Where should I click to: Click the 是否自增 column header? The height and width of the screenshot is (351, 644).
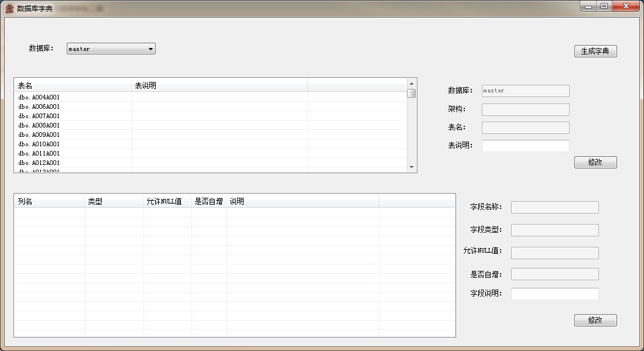coord(208,201)
